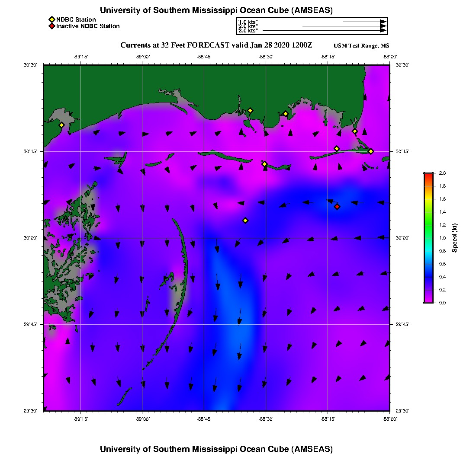
Task: Click the top axis label -89'00'
Action: pos(143,57)
